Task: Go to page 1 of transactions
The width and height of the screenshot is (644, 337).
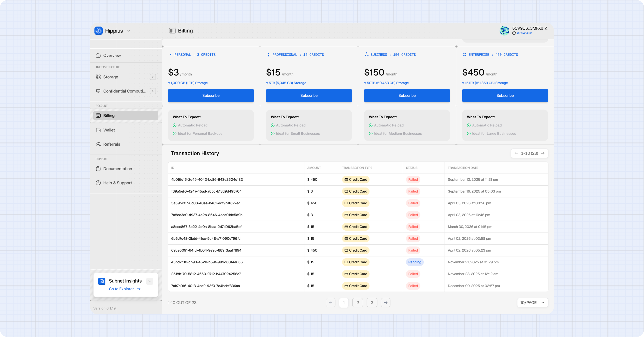Action: pyautogui.click(x=344, y=303)
